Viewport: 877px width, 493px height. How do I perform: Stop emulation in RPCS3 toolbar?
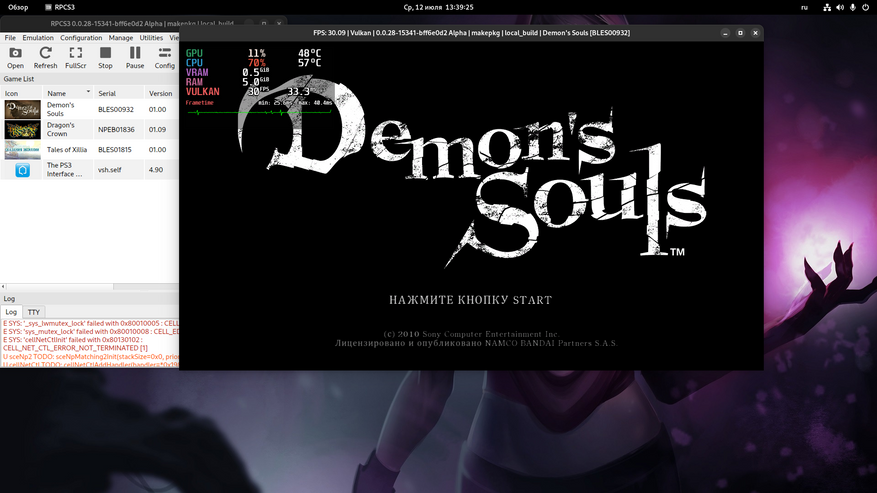point(105,58)
